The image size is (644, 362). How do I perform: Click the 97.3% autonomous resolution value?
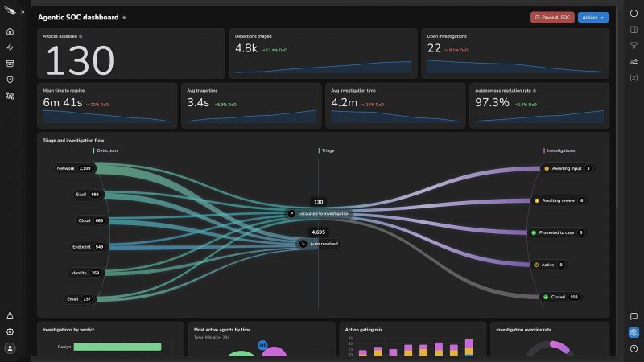(492, 103)
